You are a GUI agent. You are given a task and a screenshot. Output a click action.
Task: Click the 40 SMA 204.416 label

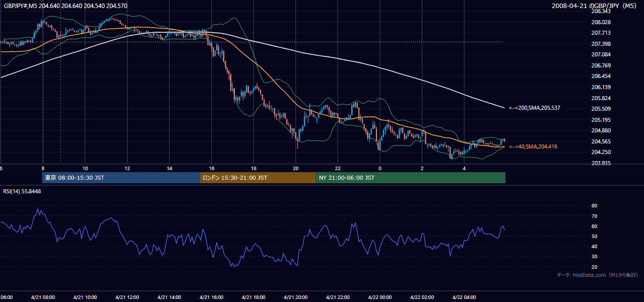pyautogui.click(x=533, y=146)
